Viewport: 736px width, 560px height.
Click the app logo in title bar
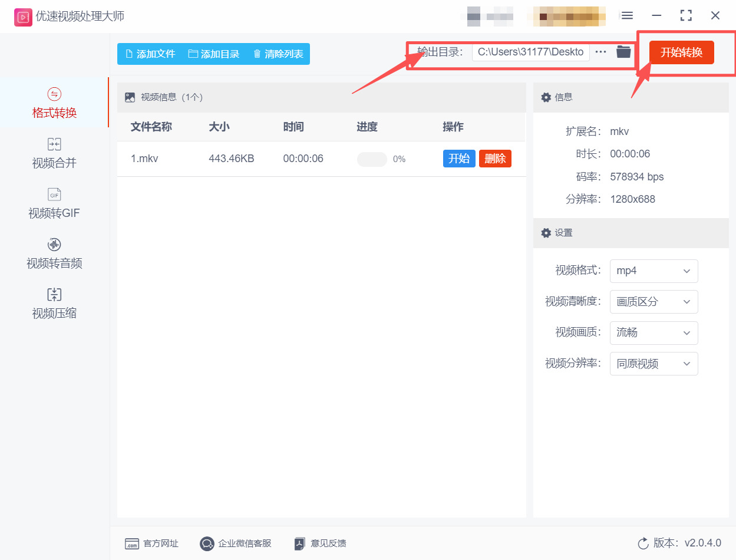[x=23, y=17]
